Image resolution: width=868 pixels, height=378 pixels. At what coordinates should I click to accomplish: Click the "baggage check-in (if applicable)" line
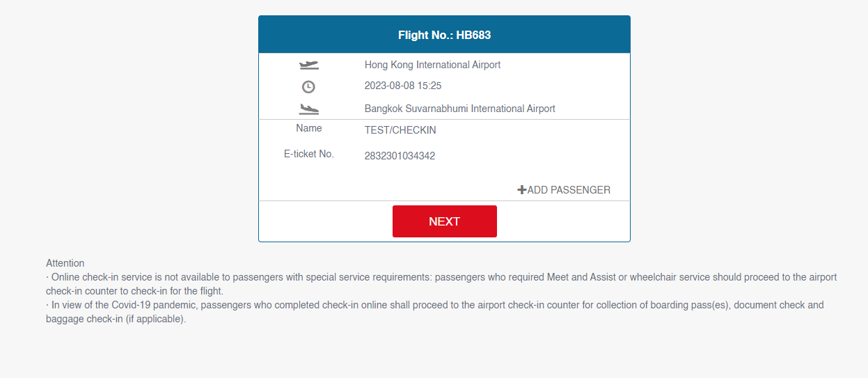tap(116, 320)
